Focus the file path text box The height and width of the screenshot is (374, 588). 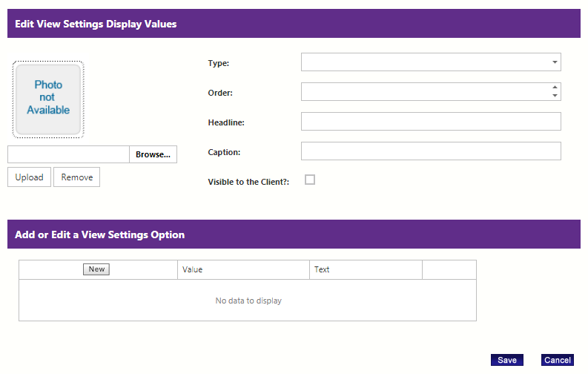point(68,154)
